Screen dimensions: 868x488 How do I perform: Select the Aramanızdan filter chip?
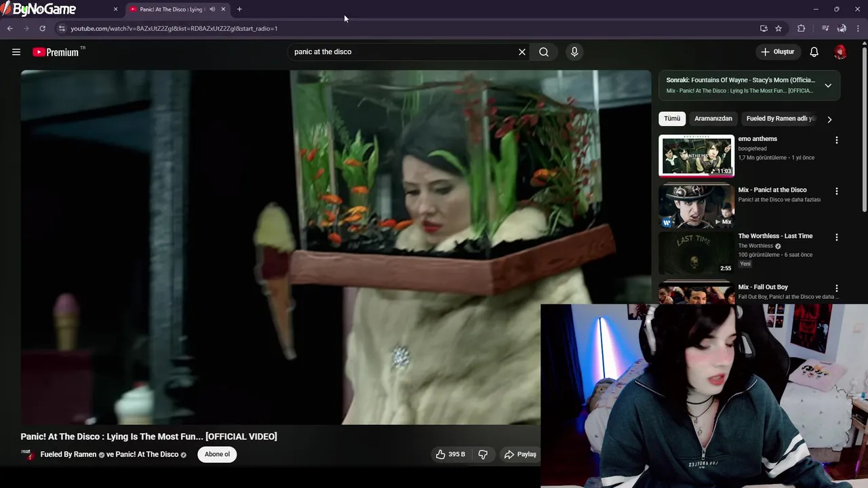click(713, 119)
